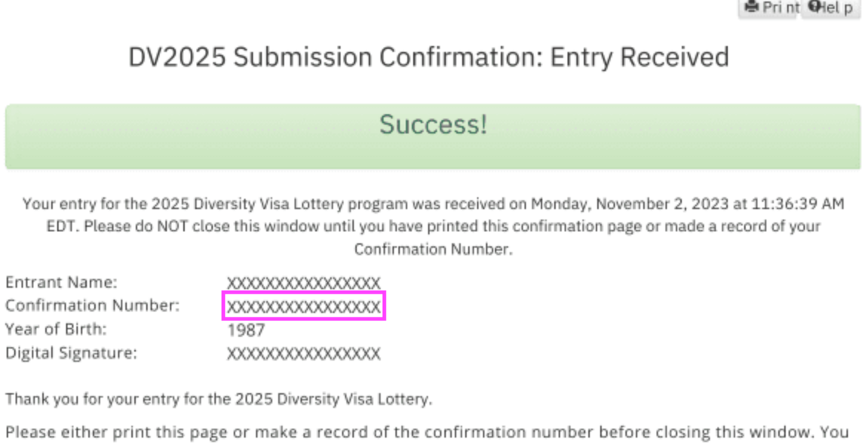
Task: Open the Help button label
Action: (836, 7)
